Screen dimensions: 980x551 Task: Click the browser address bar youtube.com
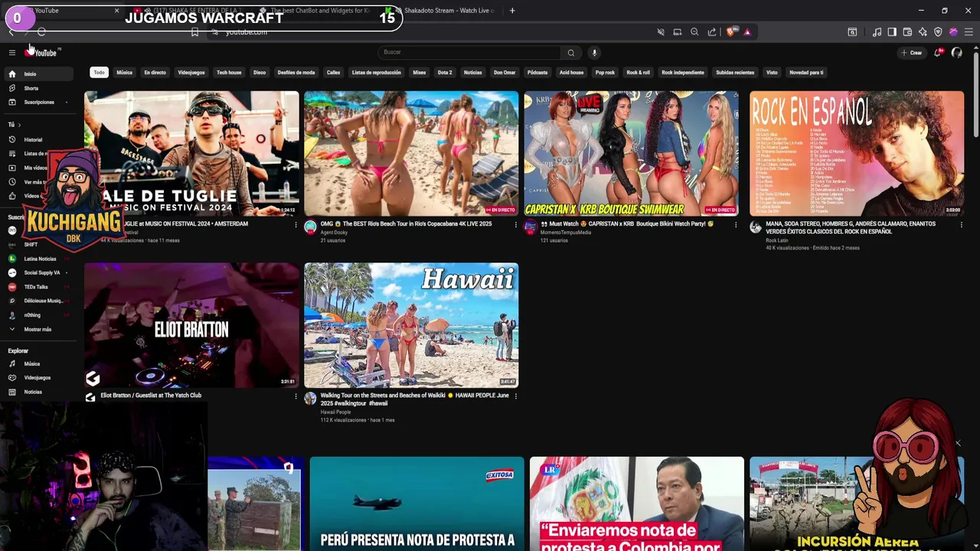tap(247, 32)
